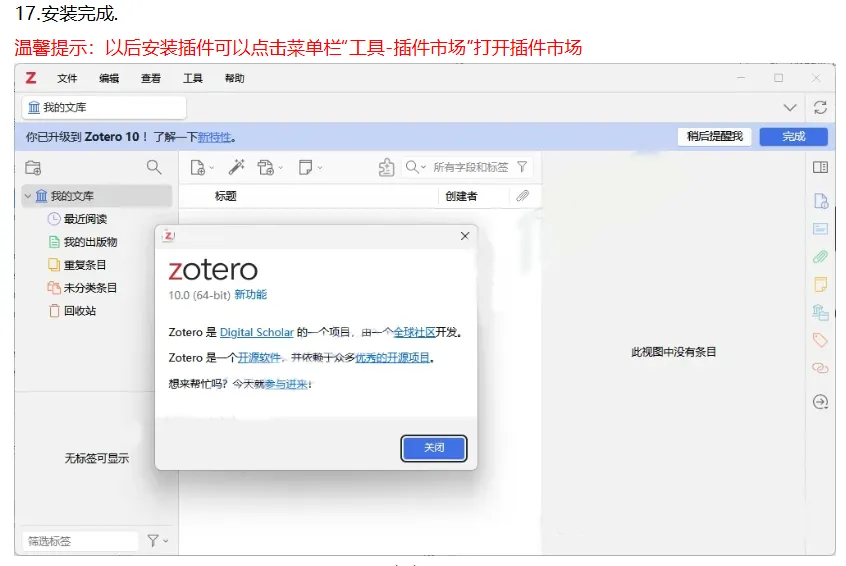Click the related items icon in side rail
Viewport: 846px width, 566px height.
[821, 368]
